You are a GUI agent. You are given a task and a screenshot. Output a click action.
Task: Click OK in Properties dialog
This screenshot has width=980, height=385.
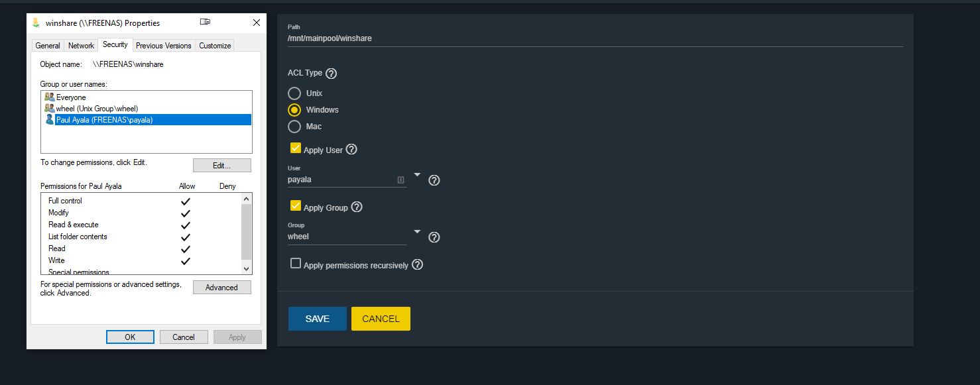(130, 337)
